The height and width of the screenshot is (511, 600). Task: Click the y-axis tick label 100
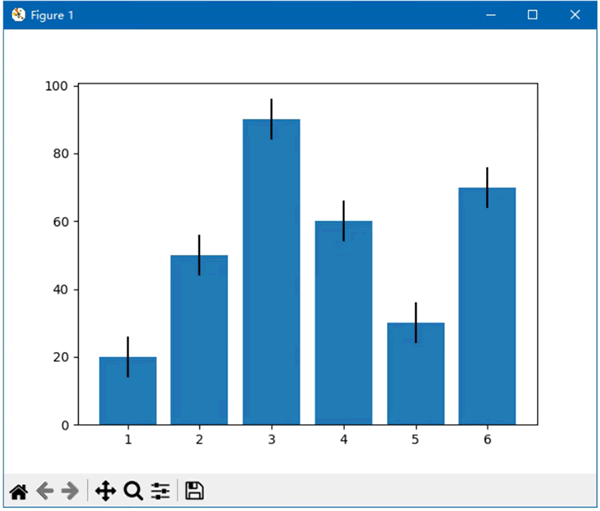(57, 86)
